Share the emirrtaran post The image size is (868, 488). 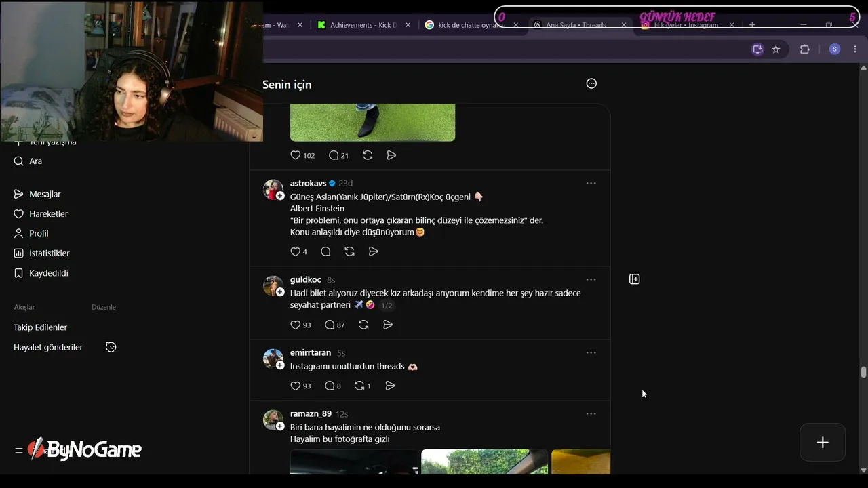click(390, 386)
